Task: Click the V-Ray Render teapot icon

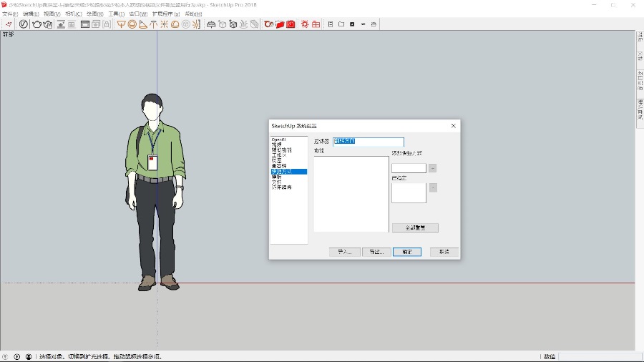Action: pos(37,24)
